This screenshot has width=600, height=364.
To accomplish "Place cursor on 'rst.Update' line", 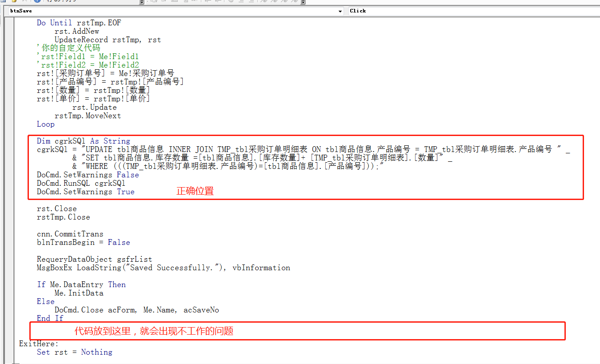I will (x=95, y=107).
